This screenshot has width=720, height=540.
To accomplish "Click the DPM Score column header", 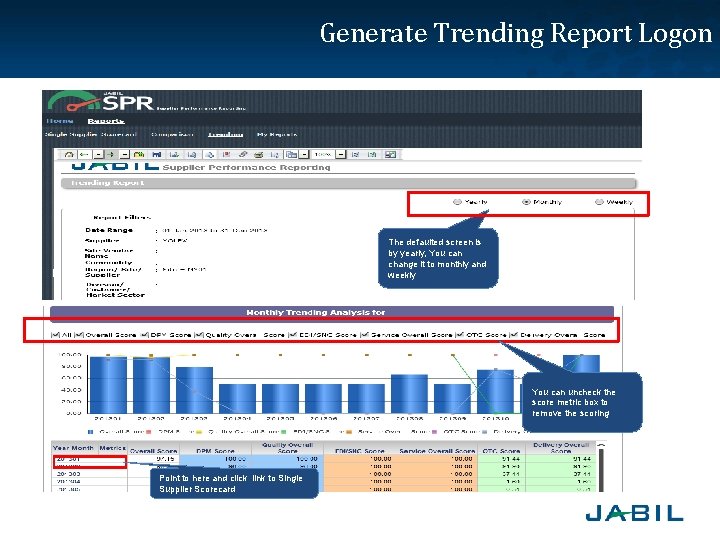I will pos(215,451).
